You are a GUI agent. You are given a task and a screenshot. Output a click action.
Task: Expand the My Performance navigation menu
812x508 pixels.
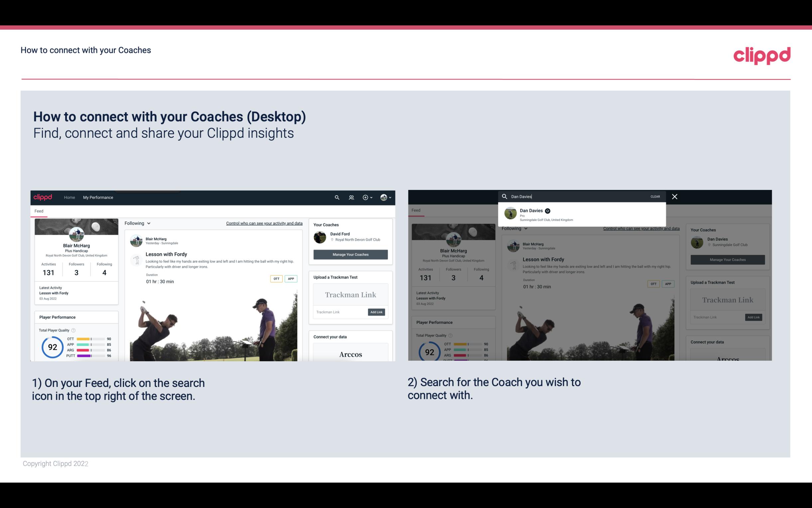[98, 197]
